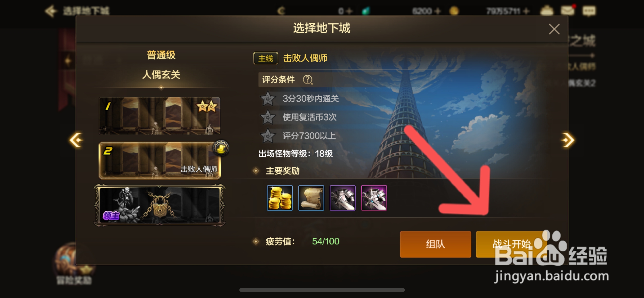The height and width of the screenshot is (298, 644).
Task: Select the 主线 quest tag
Action: (x=266, y=58)
